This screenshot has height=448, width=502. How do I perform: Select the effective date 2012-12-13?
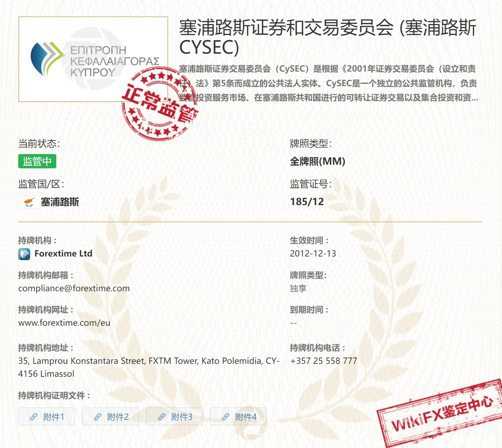tap(313, 253)
